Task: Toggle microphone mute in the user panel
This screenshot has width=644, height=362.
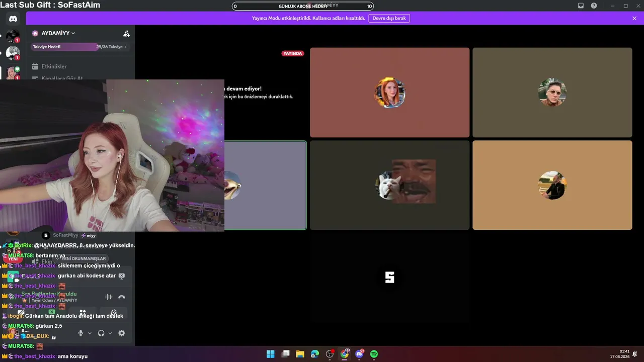Action: (80, 333)
